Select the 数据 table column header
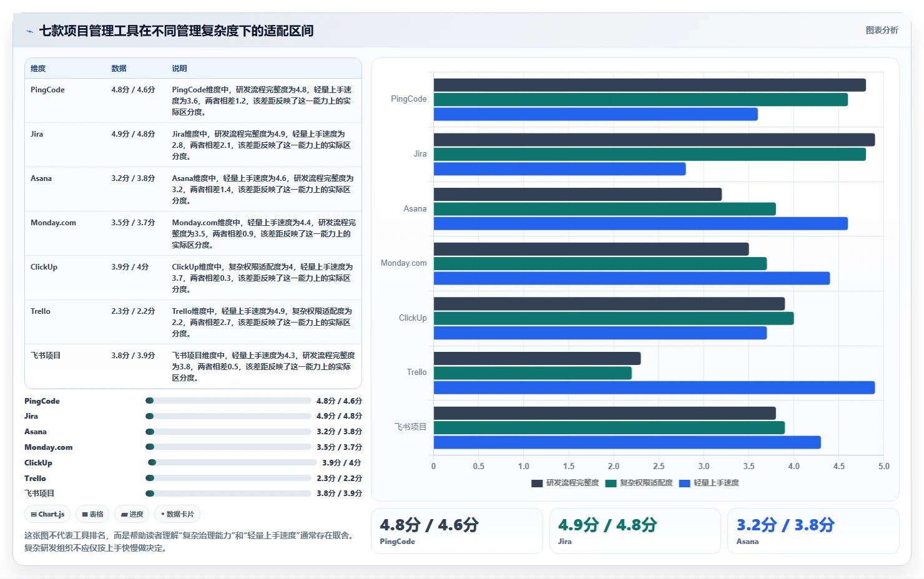The width and height of the screenshot is (924, 579). (119, 69)
